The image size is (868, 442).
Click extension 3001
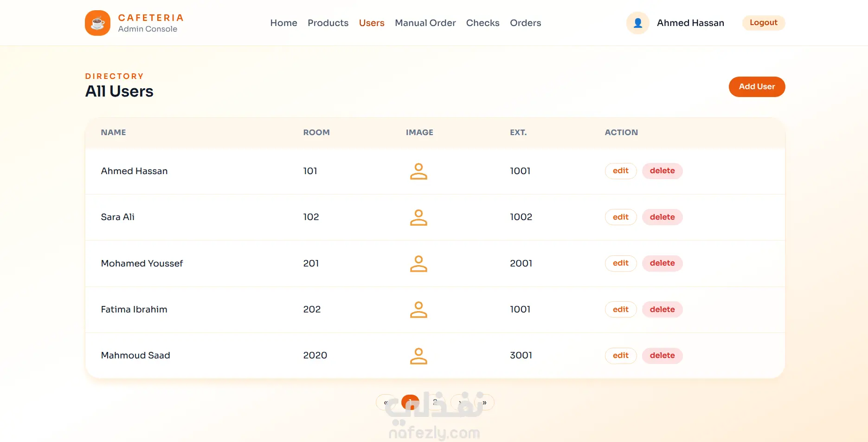tap(521, 355)
